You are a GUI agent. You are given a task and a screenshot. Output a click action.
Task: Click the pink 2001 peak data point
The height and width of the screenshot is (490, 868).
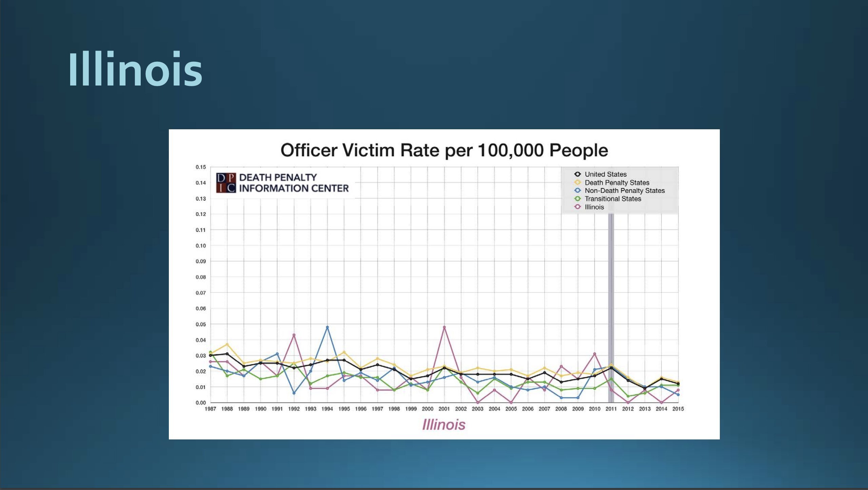pyautogui.click(x=444, y=327)
